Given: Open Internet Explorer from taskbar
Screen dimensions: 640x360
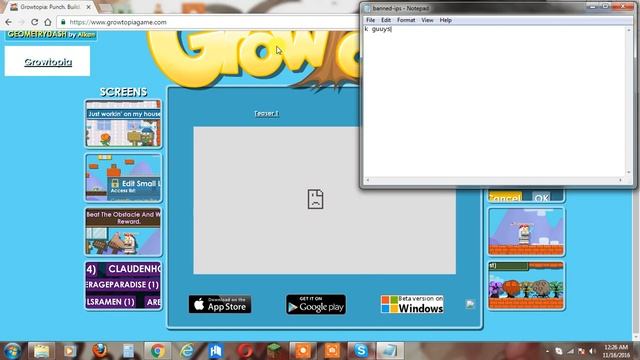Looking at the screenshot, I should coord(187,351).
